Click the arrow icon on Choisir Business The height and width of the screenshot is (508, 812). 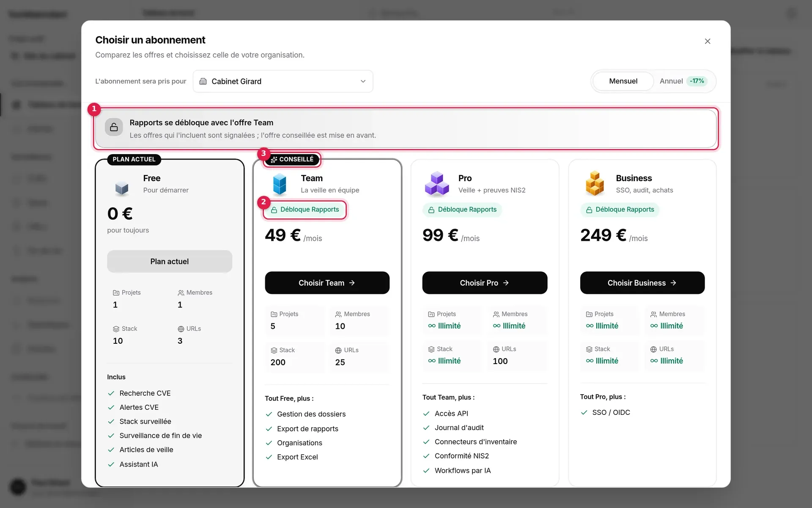click(673, 283)
